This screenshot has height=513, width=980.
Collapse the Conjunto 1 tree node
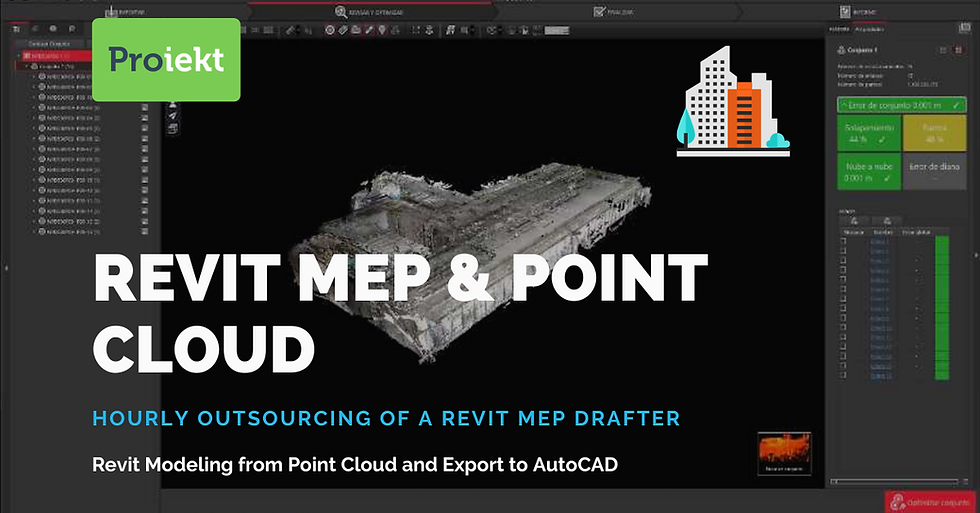click(x=27, y=66)
